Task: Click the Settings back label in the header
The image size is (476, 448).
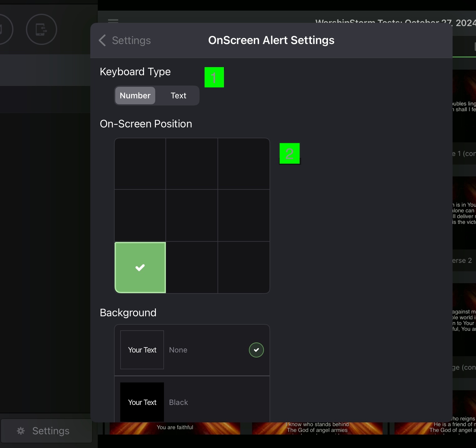Action: point(131,40)
